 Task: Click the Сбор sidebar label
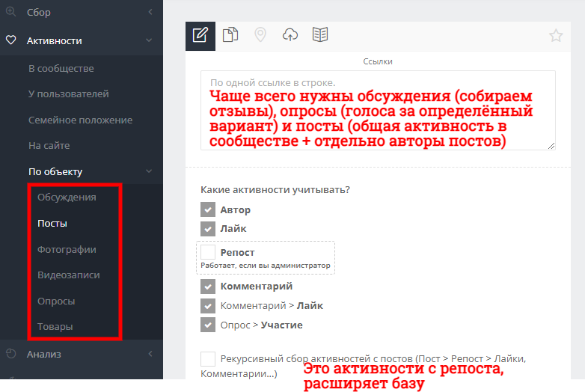[39, 12]
